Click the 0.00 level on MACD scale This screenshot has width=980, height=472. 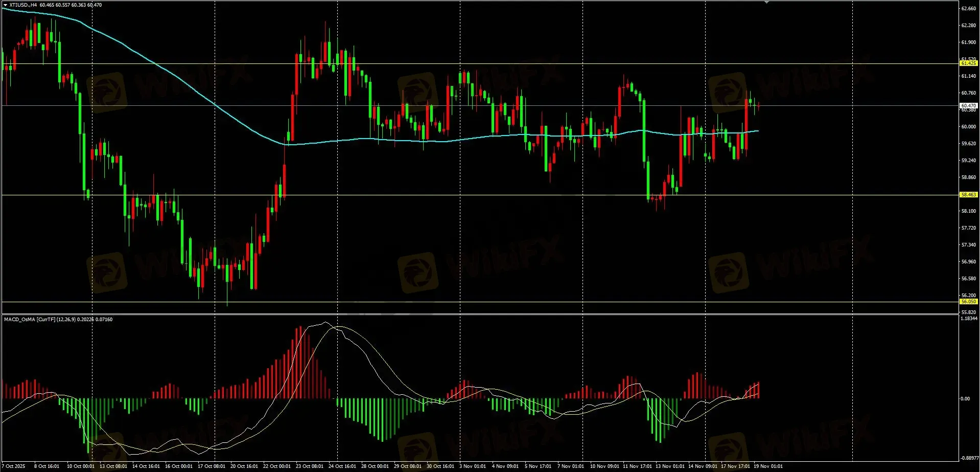click(x=965, y=398)
